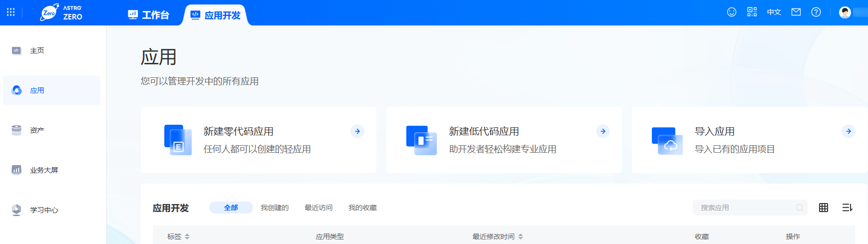Screen dimensions: 868x244
Task: Click the 学习中心 sidebar icon
Action: point(16,210)
